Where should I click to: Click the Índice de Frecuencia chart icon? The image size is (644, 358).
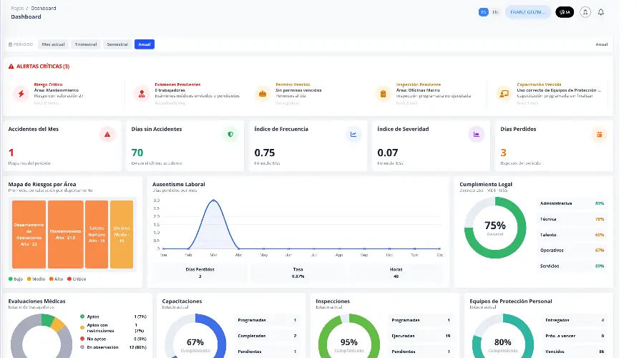pyautogui.click(x=353, y=135)
